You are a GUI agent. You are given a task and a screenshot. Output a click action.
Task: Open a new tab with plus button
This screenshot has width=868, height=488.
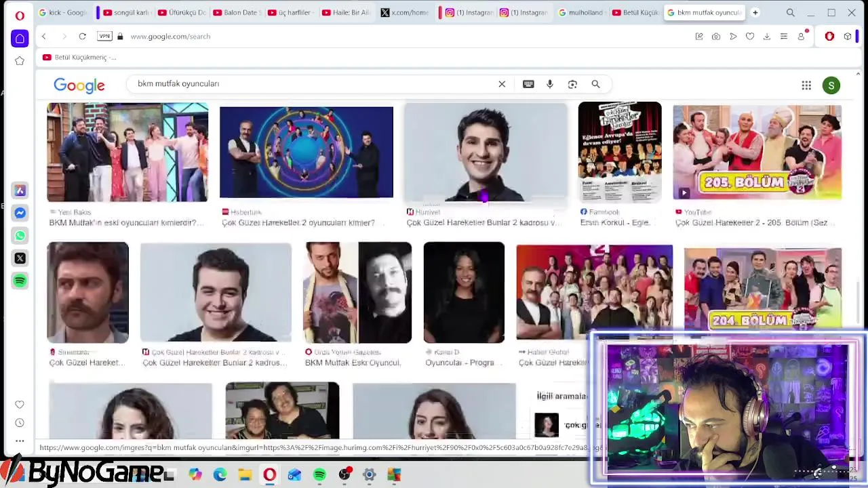(x=755, y=12)
